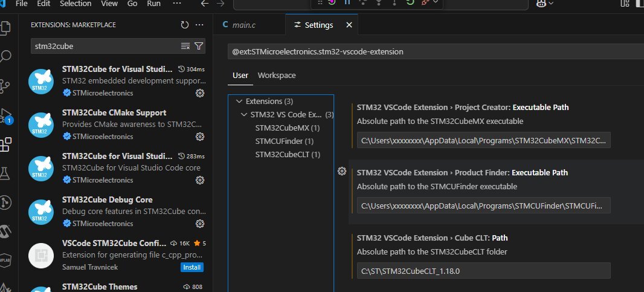The image size is (644, 292).
Task: Toggle the layout customization icon
Action: click(625, 3)
